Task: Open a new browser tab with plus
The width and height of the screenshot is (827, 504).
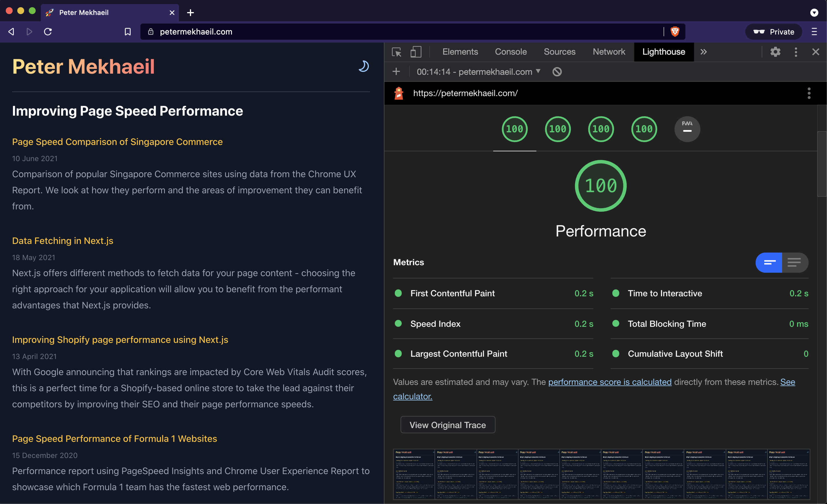Action: [190, 13]
